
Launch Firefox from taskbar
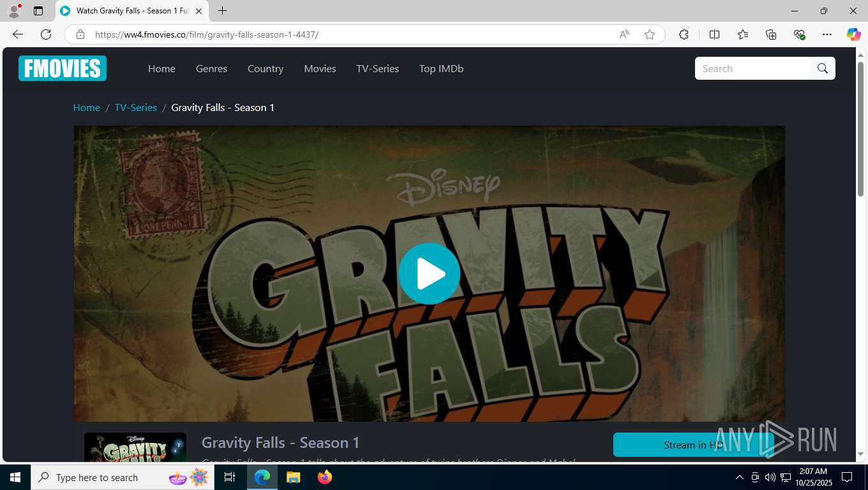tap(325, 477)
